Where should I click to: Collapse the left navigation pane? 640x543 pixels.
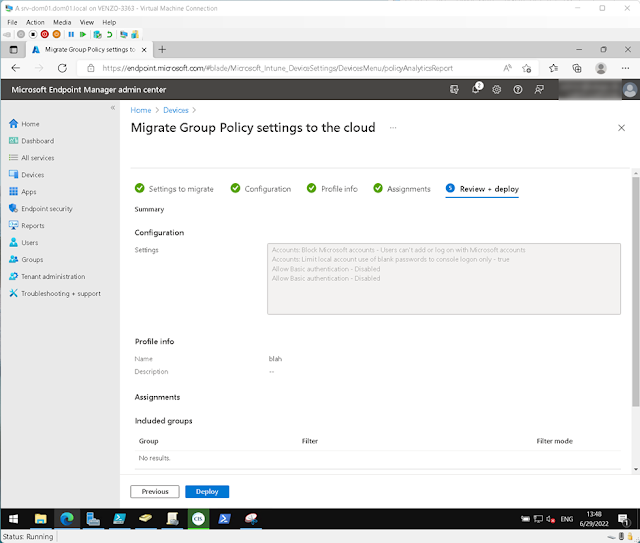tap(113, 108)
